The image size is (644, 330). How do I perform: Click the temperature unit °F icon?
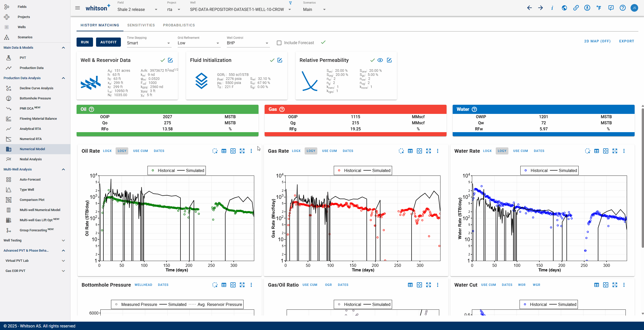599,8
